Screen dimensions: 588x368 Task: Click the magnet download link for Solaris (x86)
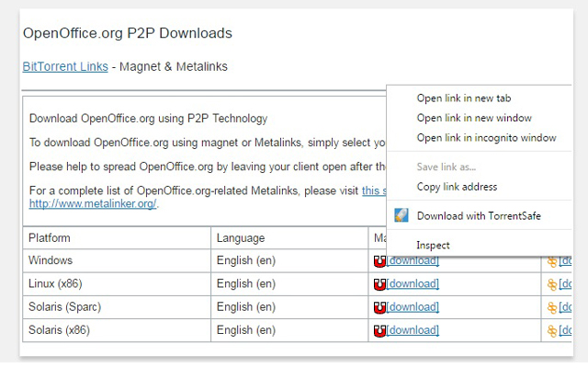[413, 330]
